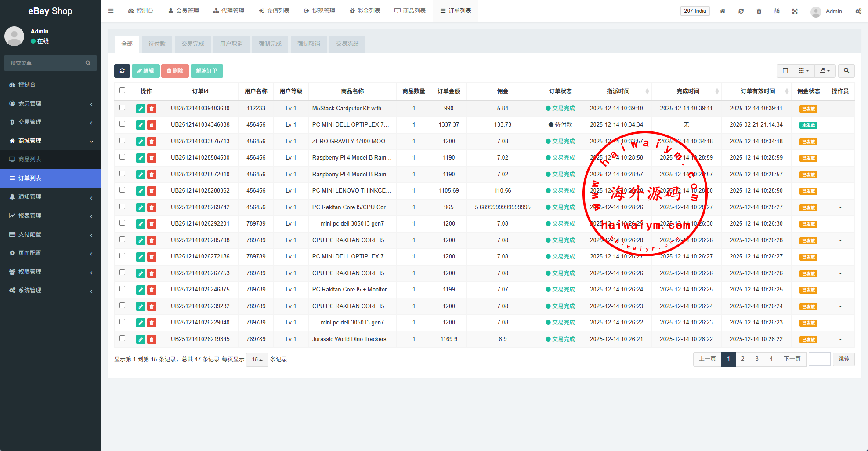Open 充值列表 tab in top navigation
The width and height of the screenshot is (868, 451).
[274, 11]
